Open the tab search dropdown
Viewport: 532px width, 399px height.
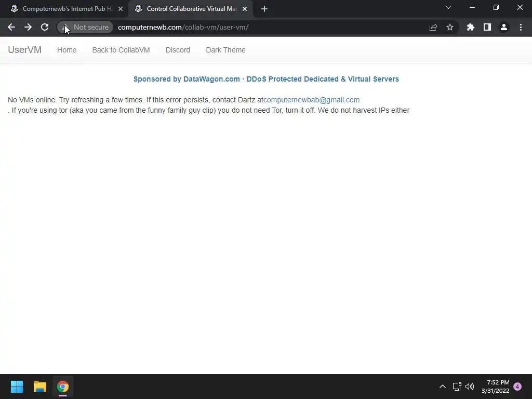coord(448,7)
